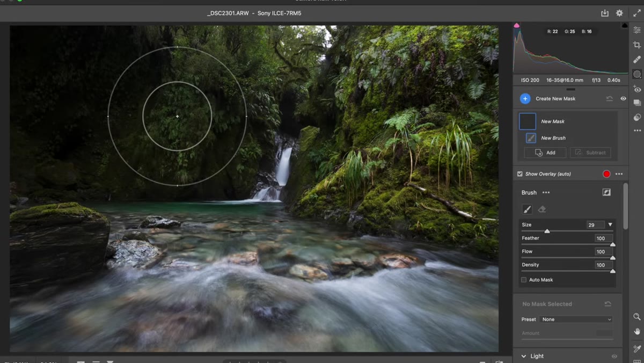Toggle shadow clipping warning triangle

(517, 25)
